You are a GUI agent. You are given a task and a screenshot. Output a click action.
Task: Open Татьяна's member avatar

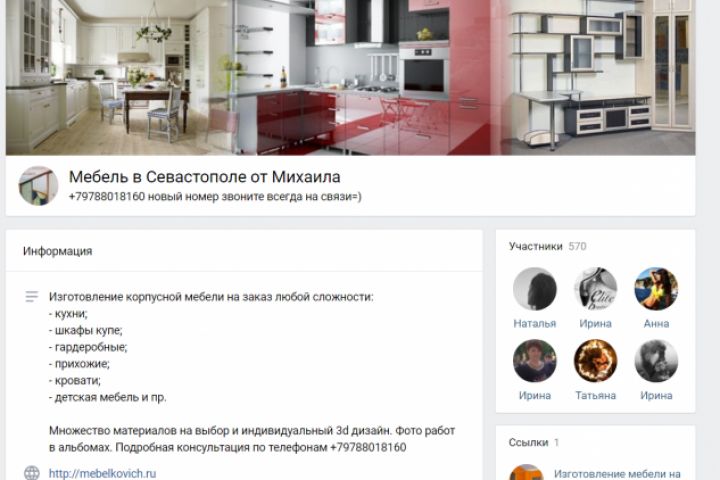595,361
